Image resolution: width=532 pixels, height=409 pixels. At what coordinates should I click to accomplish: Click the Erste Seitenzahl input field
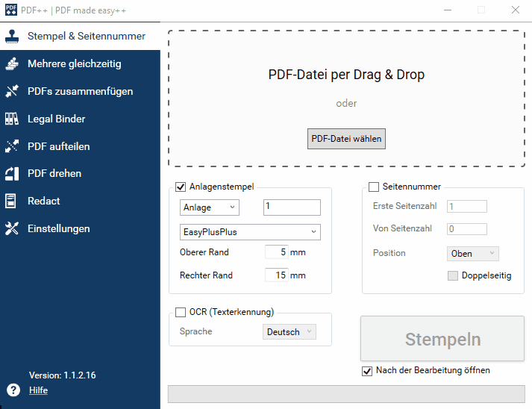[x=467, y=207]
